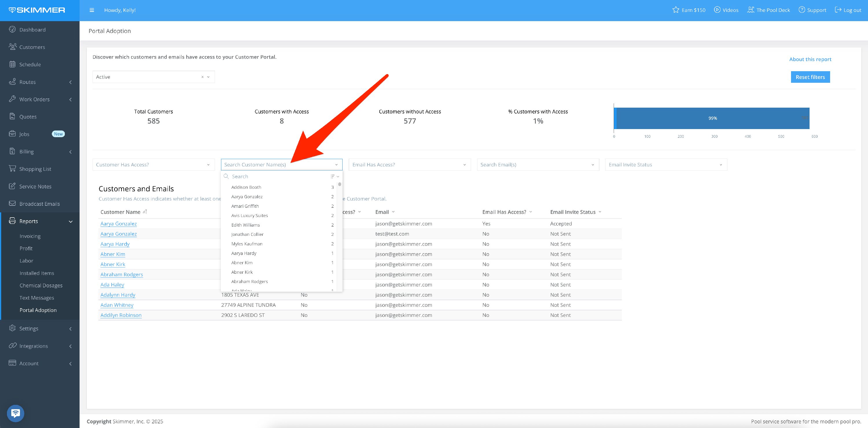Viewport: 868px width, 428px height.
Task: Open the Email Invite Status filter dropdown
Action: tap(666, 164)
